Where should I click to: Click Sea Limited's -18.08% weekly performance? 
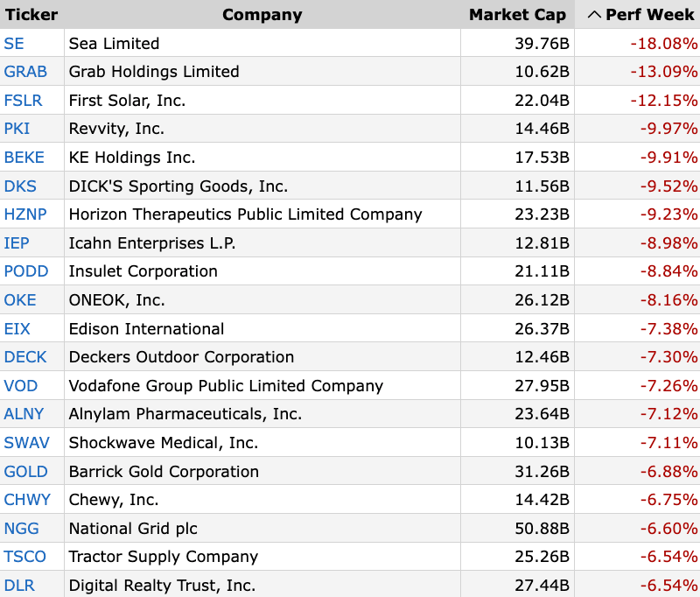[664, 43]
